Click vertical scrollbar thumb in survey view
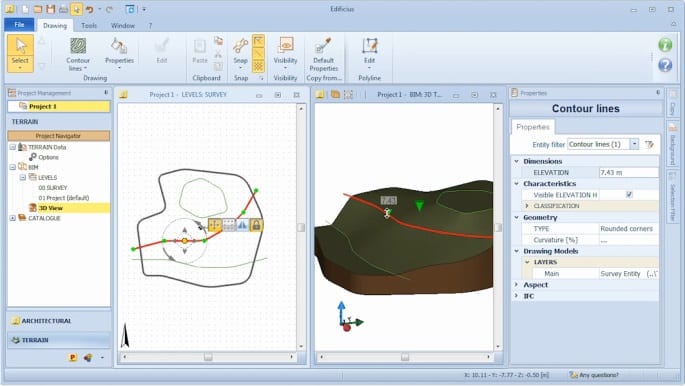The image size is (685, 386). 301,227
